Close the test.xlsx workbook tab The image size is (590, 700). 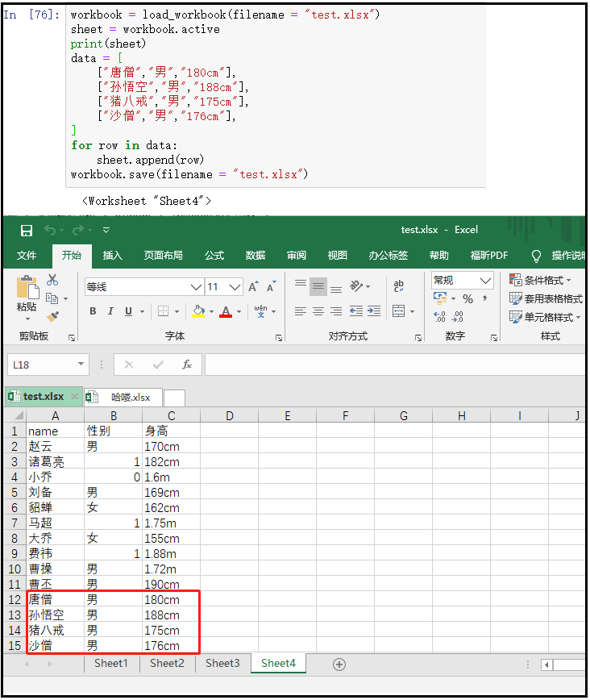pos(74,397)
